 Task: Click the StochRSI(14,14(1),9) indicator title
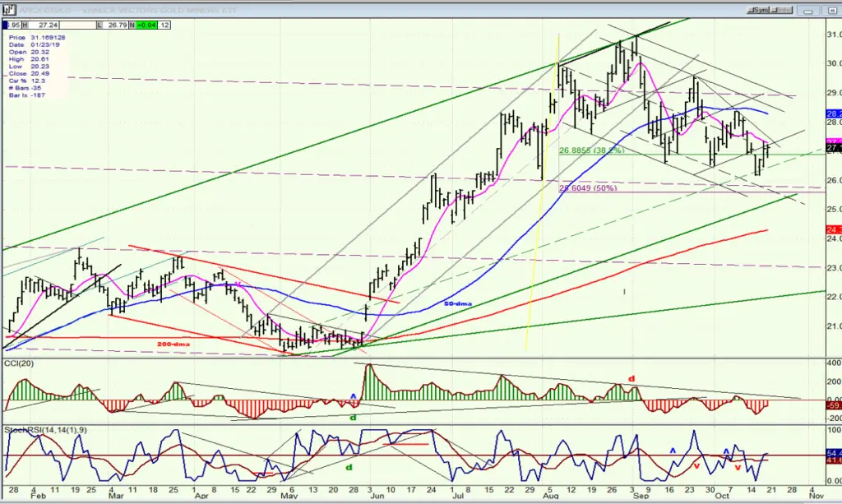(x=46, y=430)
